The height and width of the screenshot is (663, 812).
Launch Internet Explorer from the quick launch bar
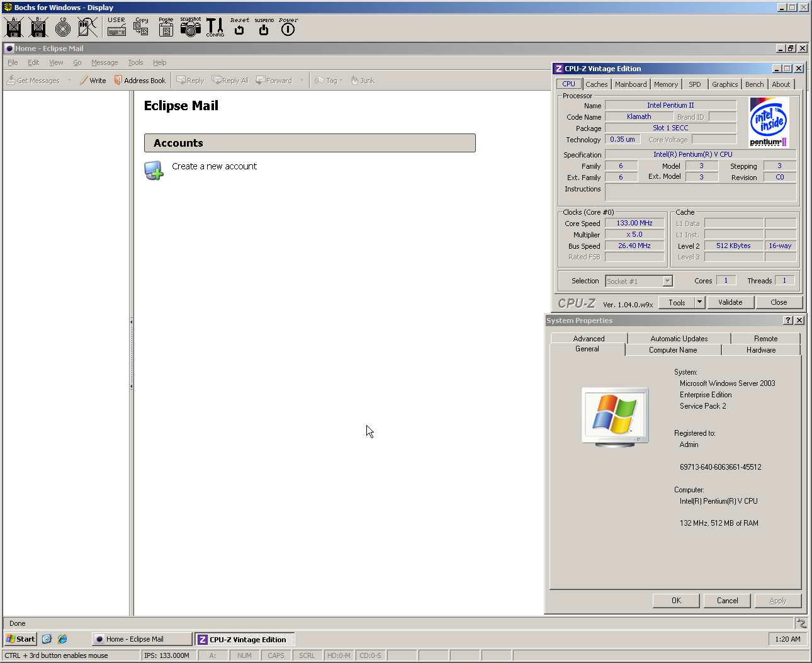click(62, 638)
